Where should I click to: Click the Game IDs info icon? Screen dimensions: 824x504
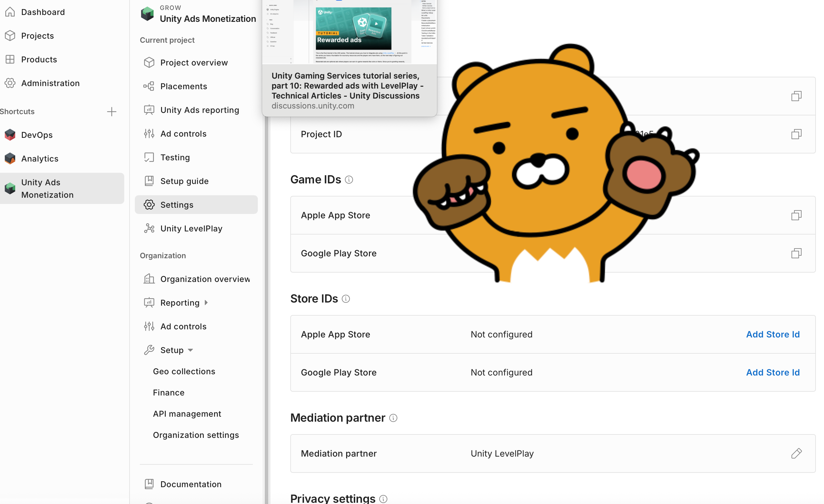[349, 180]
